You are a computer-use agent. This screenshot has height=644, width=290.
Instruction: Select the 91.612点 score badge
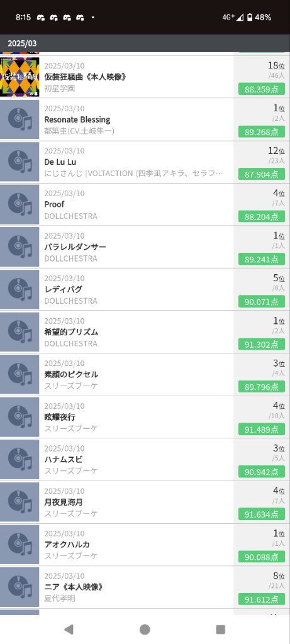[x=261, y=599]
